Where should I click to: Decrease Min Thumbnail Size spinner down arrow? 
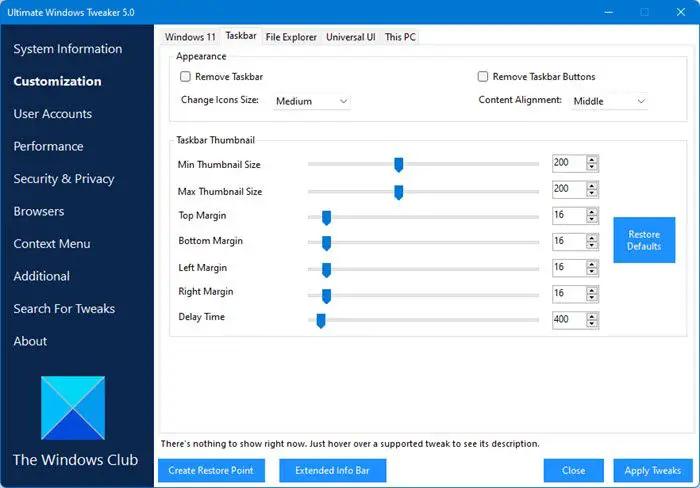pyautogui.click(x=592, y=167)
